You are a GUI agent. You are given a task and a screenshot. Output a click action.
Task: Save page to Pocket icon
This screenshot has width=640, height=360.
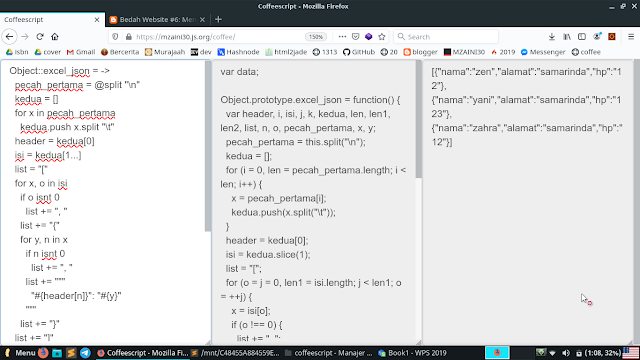[356, 37]
